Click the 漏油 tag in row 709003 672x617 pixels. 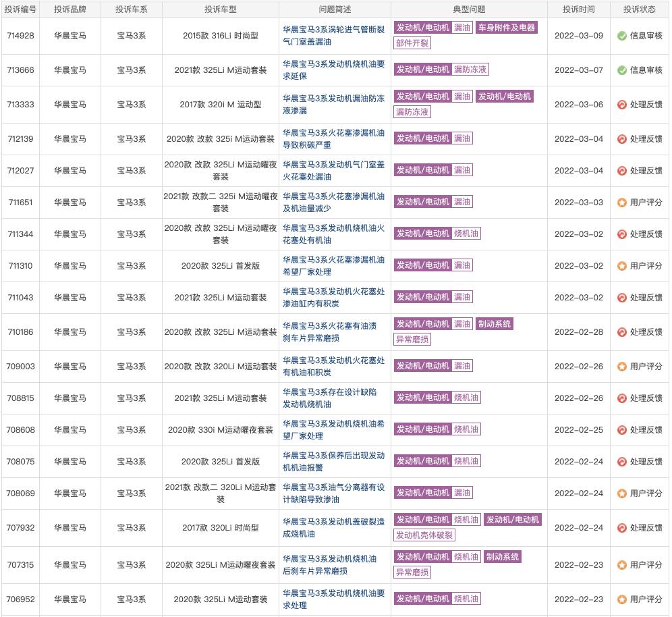pos(462,366)
